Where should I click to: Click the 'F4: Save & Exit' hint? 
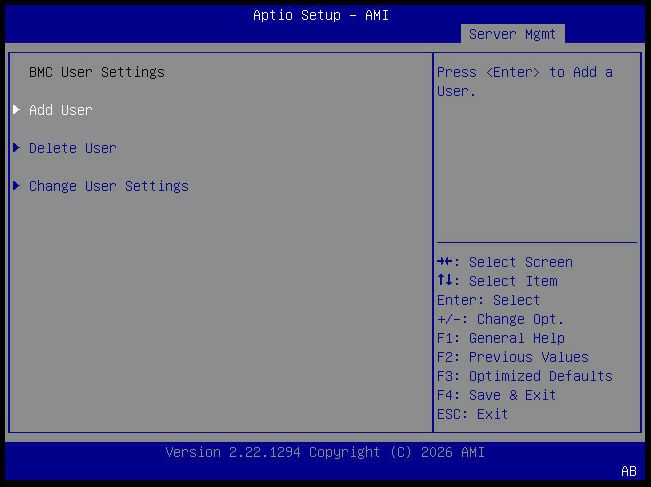coord(497,395)
